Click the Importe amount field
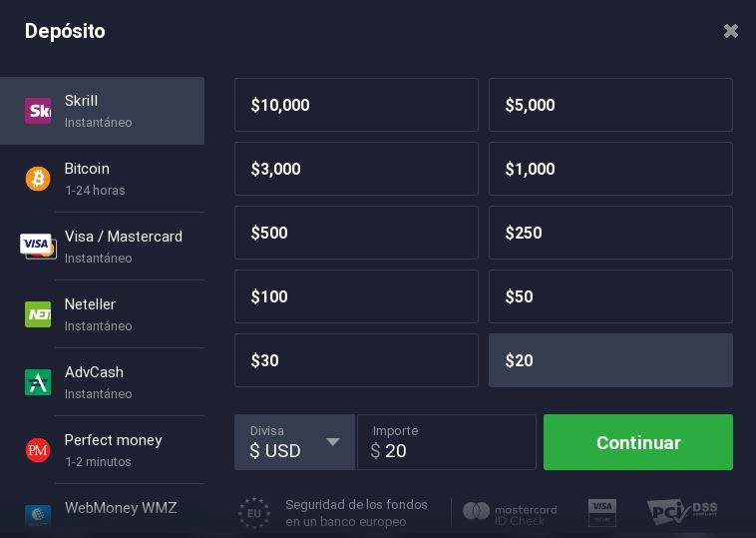The width and height of the screenshot is (756, 538). (x=447, y=442)
